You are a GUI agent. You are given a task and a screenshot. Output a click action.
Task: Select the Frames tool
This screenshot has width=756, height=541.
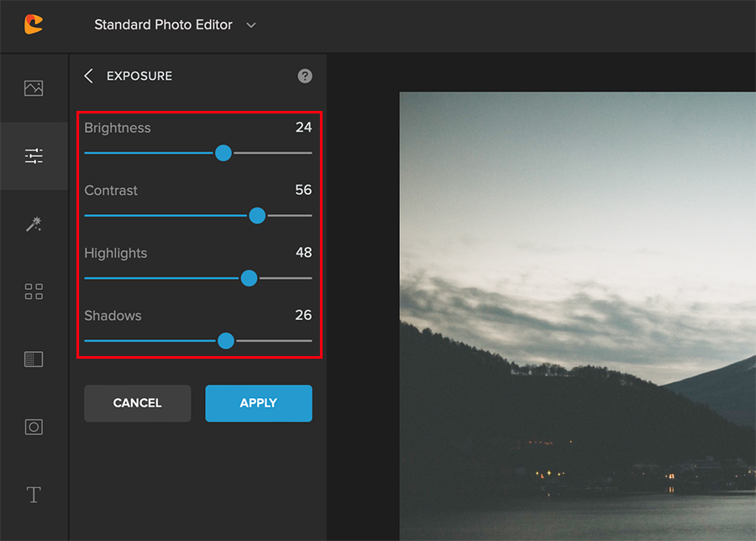(x=34, y=359)
